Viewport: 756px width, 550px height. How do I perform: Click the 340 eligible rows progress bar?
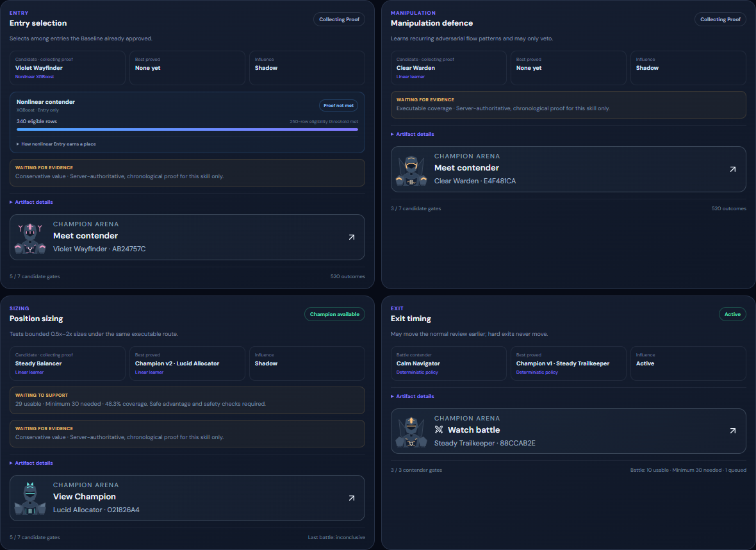[x=187, y=129]
